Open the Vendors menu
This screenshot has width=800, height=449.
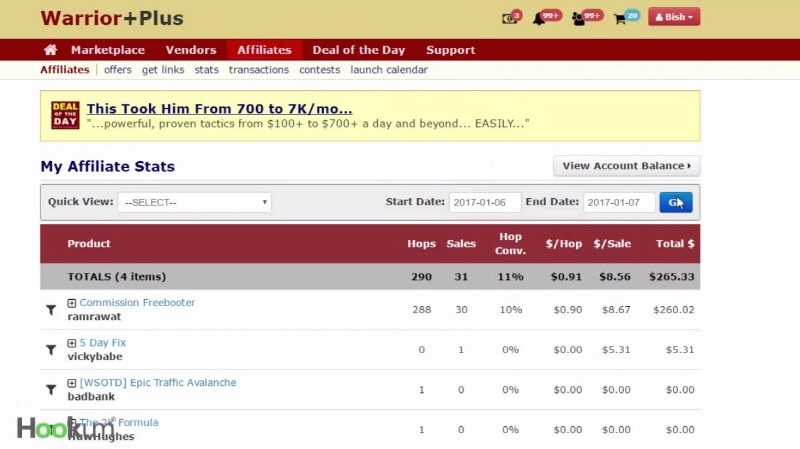click(x=191, y=50)
